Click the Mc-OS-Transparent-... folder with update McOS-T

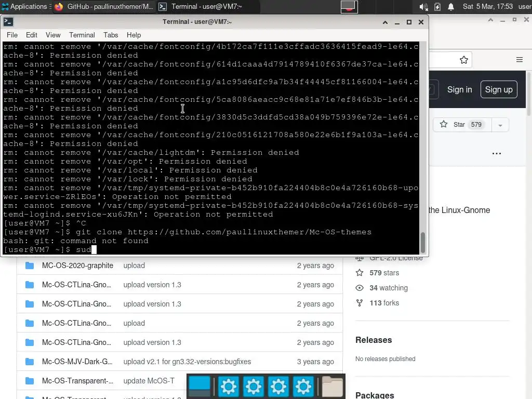pos(78,381)
